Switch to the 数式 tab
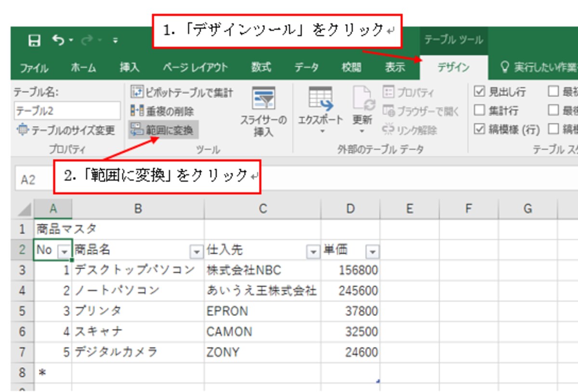Image resolution: width=578 pixels, height=392 pixels. coord(261,68)
